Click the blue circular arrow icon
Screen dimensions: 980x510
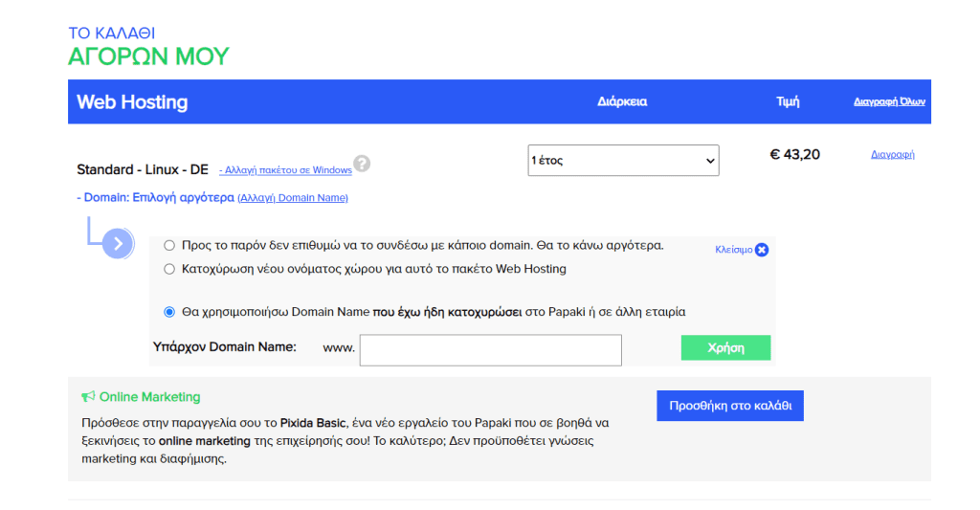118,243
